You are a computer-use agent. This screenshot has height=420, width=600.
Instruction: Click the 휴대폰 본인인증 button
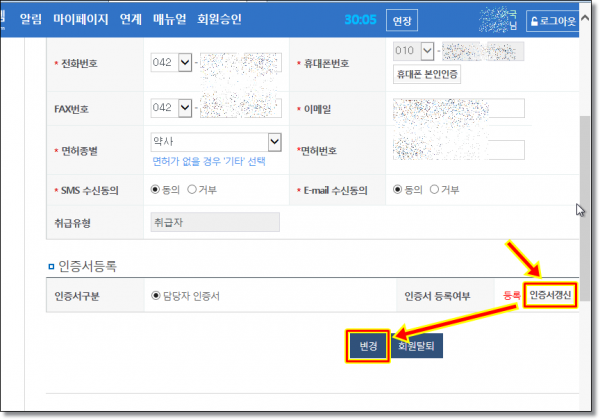click(x=427, y=74)
